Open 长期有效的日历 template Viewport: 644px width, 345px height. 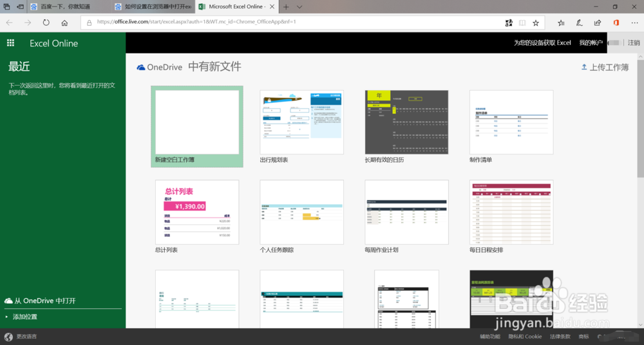(406, 127)
